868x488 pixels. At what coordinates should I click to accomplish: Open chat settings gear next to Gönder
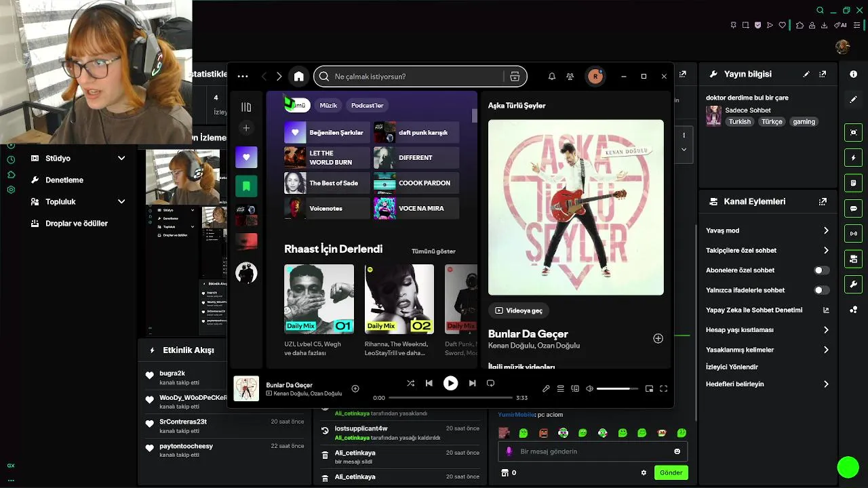(x=644, y=472)
